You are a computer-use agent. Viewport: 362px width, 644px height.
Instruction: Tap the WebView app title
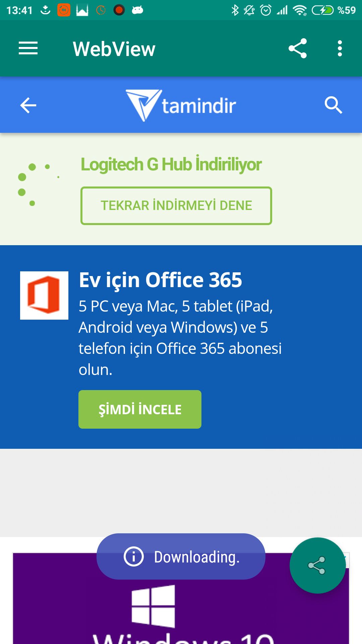(114, 49)
